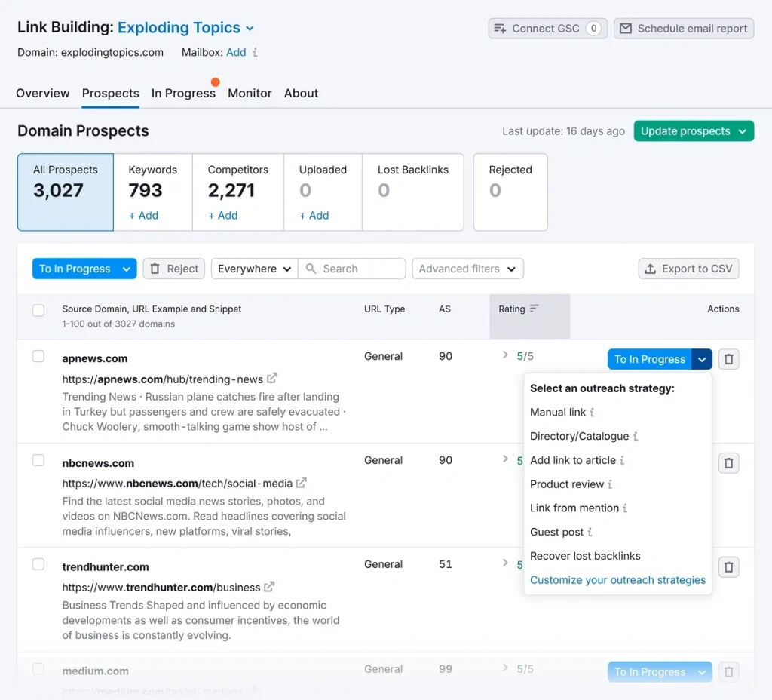This screenshot has width=772, height=700.
Task: Click the search magnifier icon
Action: pos(311,269)
